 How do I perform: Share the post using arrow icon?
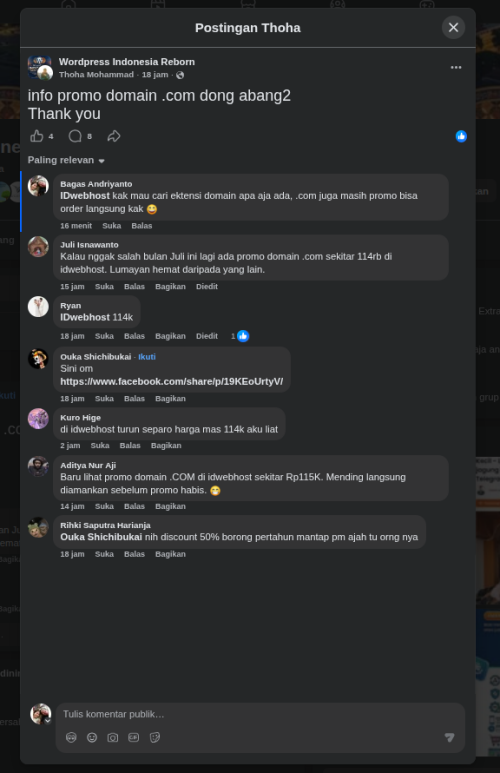coord(114,136)
